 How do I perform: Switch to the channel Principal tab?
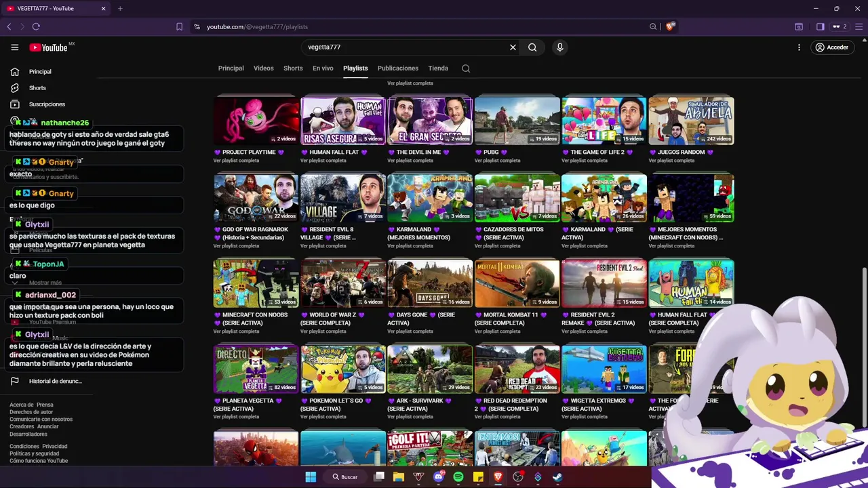click(x=231, y=68)
